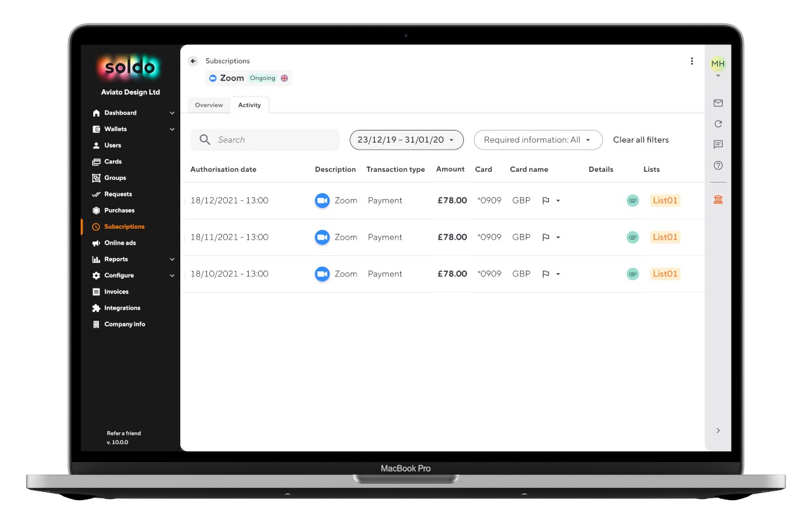This screenshot has width=812, height=521.
Task: Click the flag icon in the 18/12/2021 row
Action: (546, 201)
